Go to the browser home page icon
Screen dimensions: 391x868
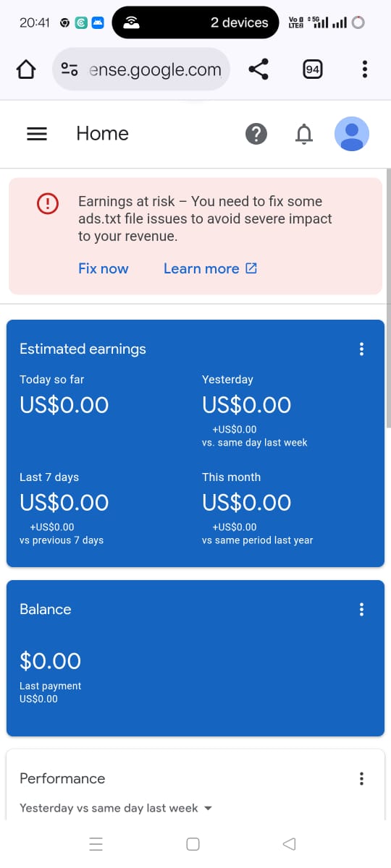25,69
